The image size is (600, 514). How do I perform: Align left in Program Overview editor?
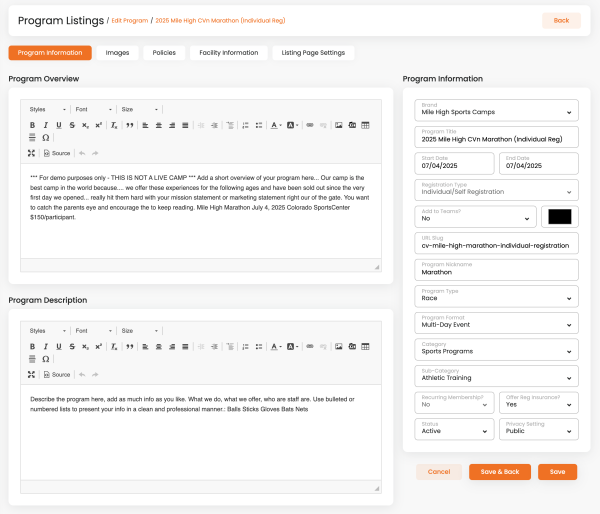pyautogui.click(x=145, y=125)
